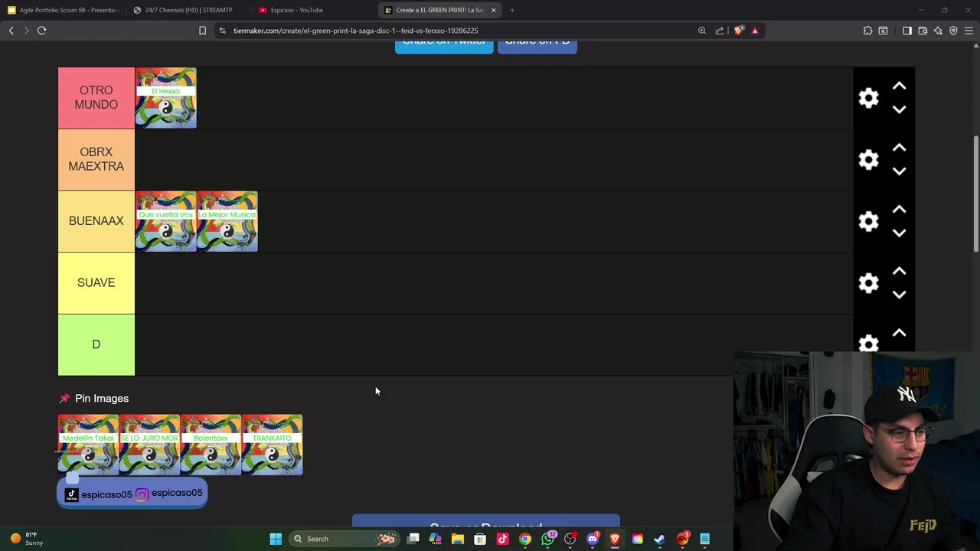Open settings gear for SUAVE tier
The width and height of the screenshot is (980, 551).
[868, 283]
